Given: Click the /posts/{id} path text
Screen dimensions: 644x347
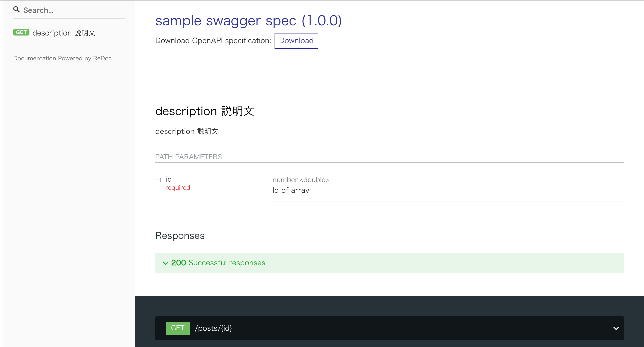Looking at the screenshot, I should point(213,328).
